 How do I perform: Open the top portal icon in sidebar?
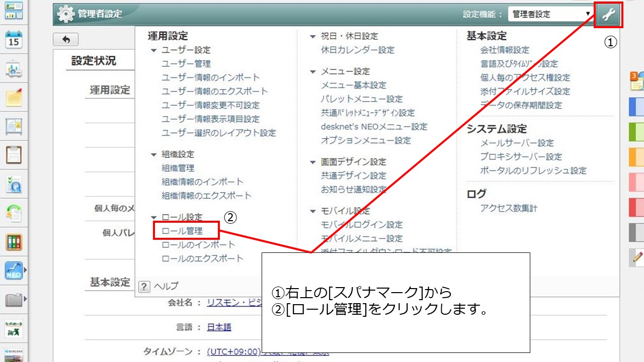[x=14, y=10]
